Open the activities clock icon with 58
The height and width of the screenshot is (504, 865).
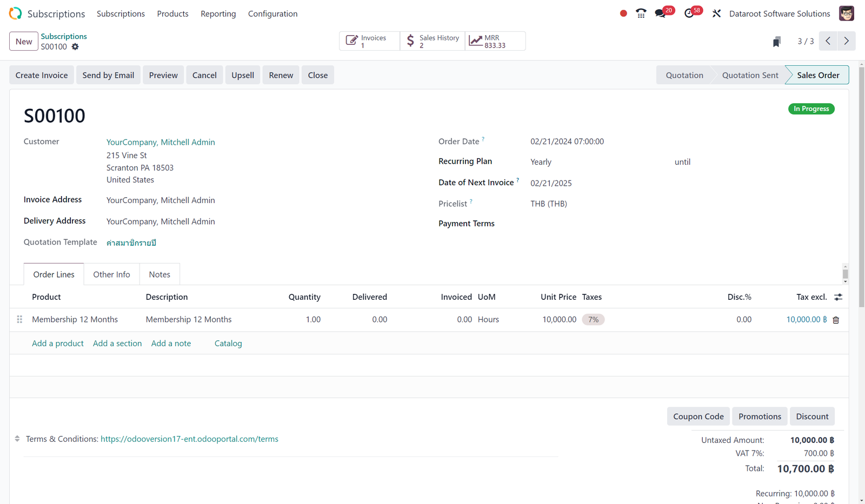[x=689, y=14]
